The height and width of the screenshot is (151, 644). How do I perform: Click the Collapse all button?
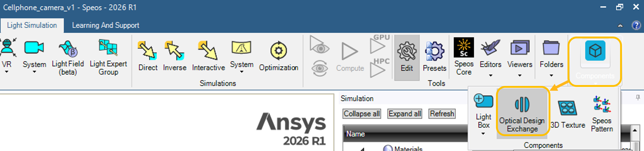point(362,114)
